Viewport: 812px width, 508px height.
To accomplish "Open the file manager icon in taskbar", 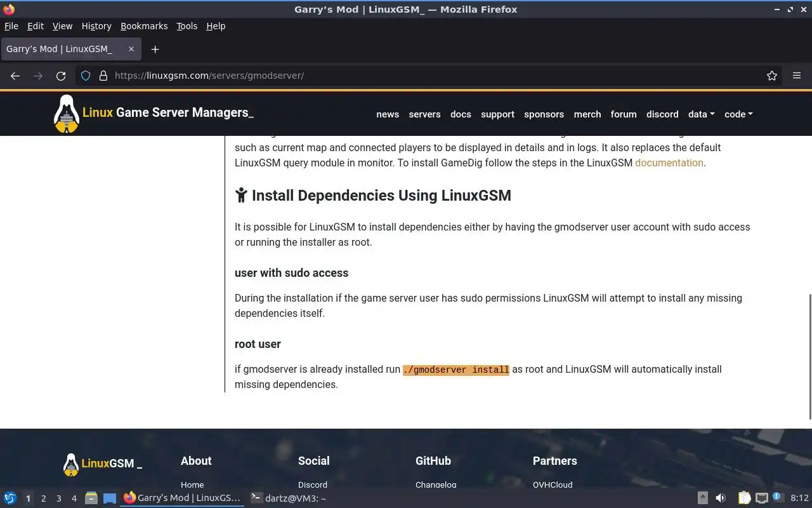I will [x=91, y=498].
